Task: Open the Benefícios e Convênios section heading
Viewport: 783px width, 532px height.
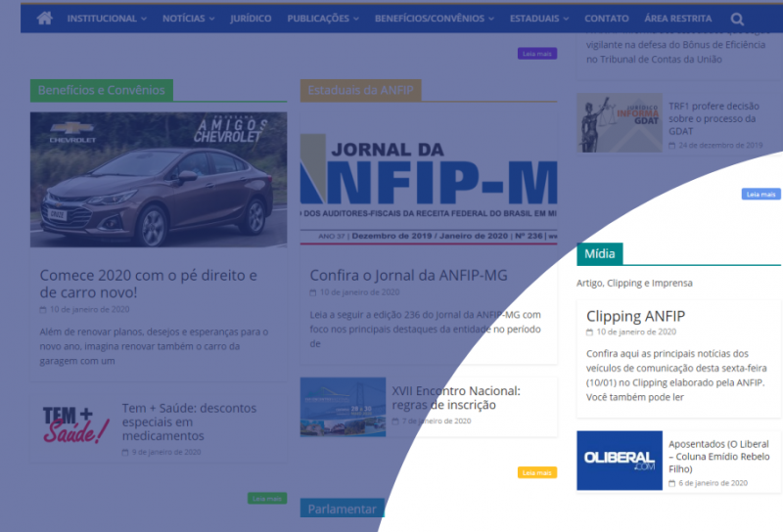Action: pyautogui.click(x=102, y=90)
